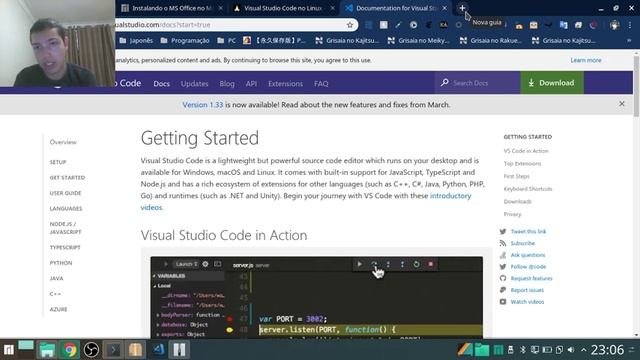Click Request features link
This screenshot has width=640, height=360.
click(531, 278)
